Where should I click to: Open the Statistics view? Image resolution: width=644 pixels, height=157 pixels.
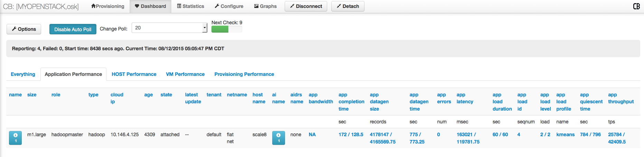190,6
